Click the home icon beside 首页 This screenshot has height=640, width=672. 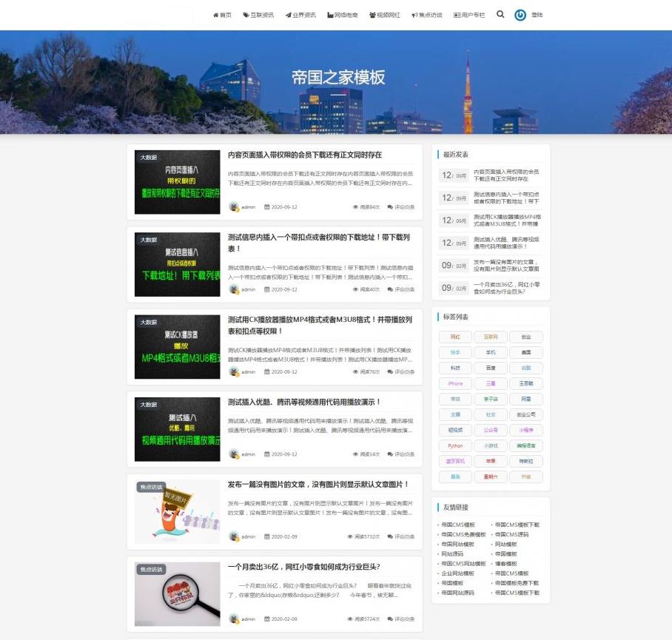pos(215,14)
